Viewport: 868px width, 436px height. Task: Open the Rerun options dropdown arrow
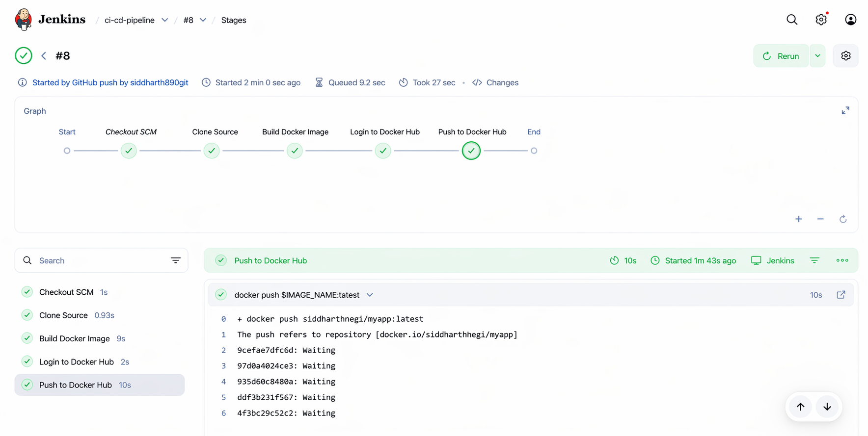[817, 56]
